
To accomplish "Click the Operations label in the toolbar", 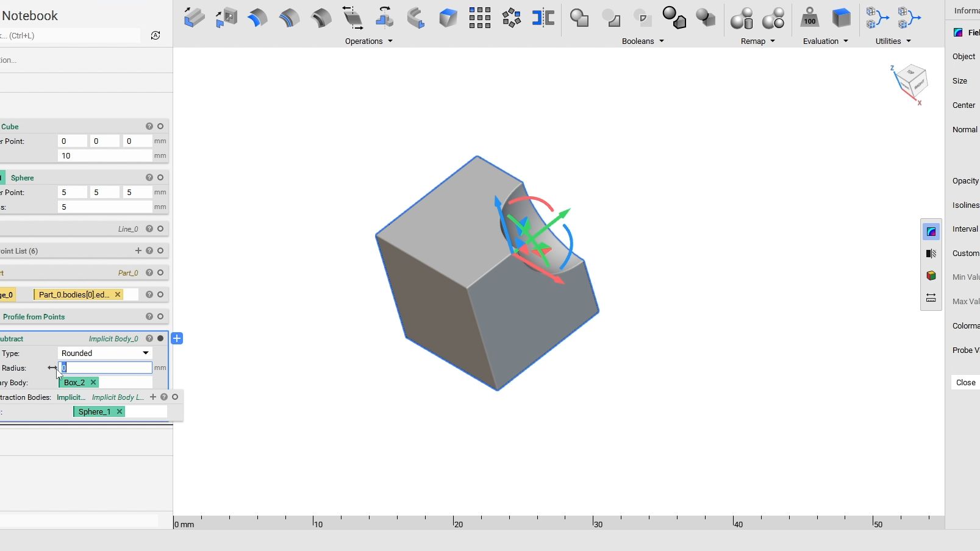I will (x=364, y=41).
